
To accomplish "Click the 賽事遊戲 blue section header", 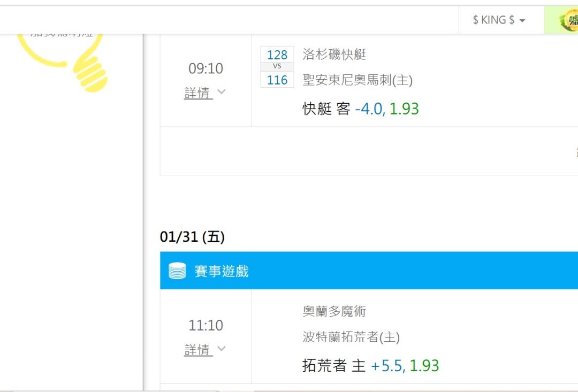I will pyautogui.click(x=369, y=271).
